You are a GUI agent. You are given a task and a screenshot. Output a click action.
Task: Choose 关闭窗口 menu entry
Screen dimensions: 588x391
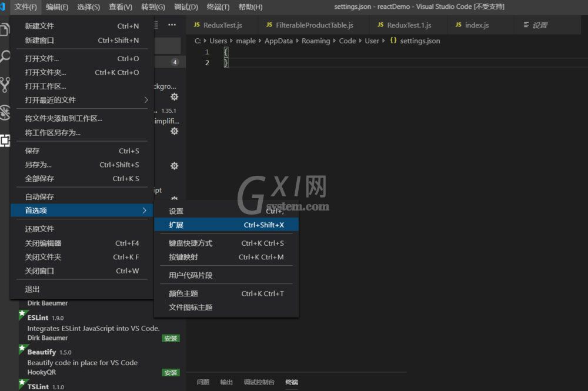pos(82,270)
